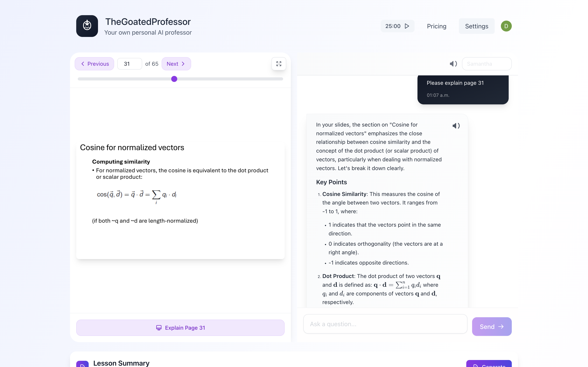
Task: Click the Lesson Summary purple icon
Action: pos(82,364)
